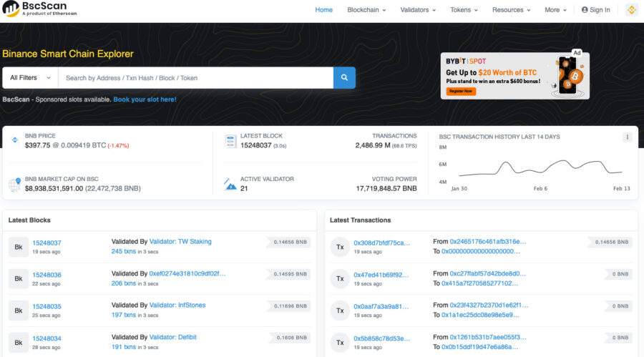Image resolution: width=644 pixels, height=357 pixels.
Task: Open the Resources menu
Action: click(512, 10)
